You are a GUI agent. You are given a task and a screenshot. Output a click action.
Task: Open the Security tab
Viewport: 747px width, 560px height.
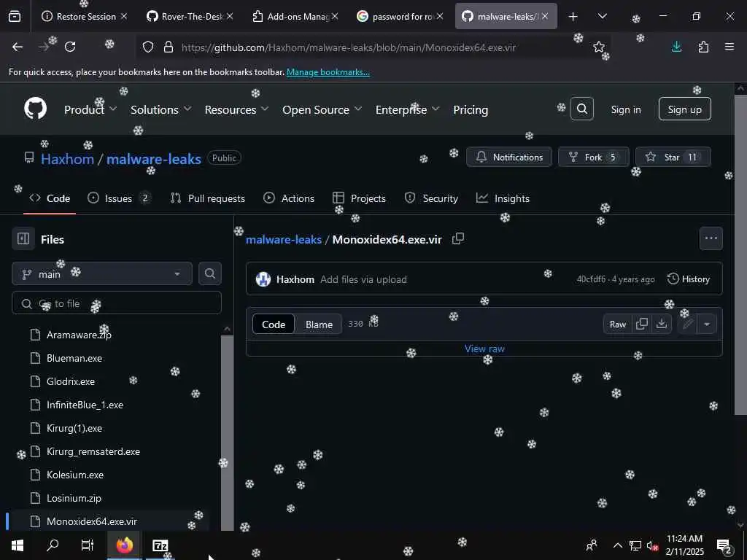click(x=431, y=198)
